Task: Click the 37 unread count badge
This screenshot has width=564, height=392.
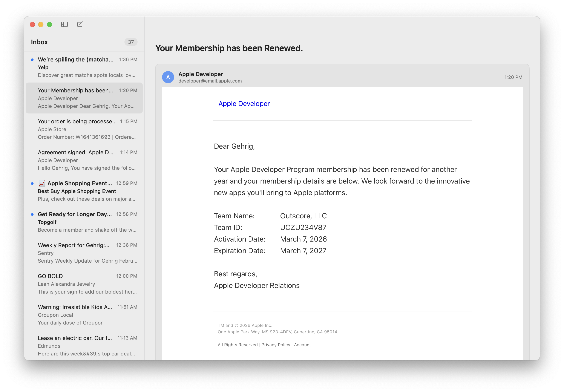Action: [131, 42]
